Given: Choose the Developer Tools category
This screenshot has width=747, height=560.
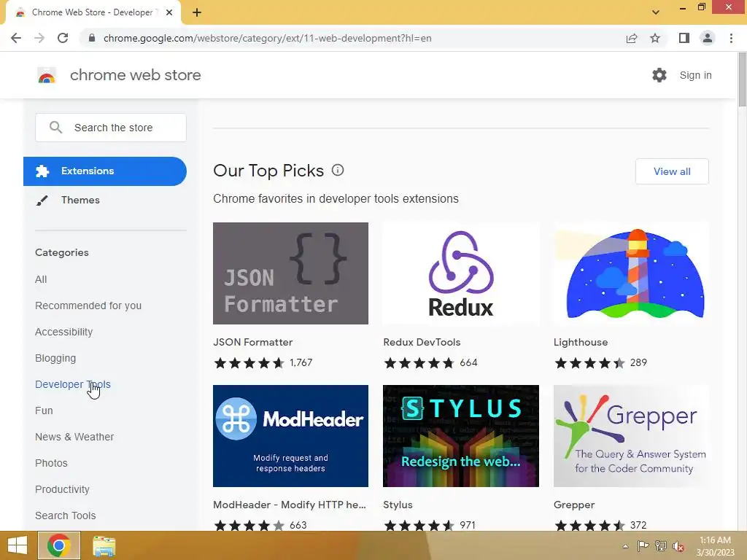Looking at the screenshot, I should click(x=73, y=384).
